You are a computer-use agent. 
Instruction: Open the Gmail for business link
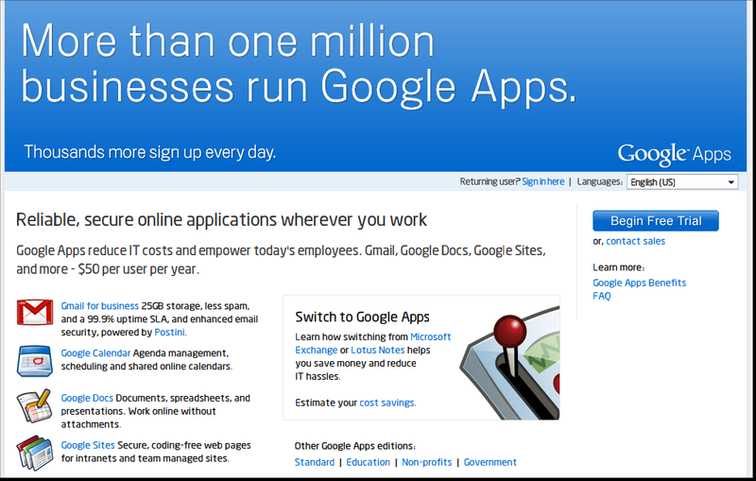[x=100, y=306]
